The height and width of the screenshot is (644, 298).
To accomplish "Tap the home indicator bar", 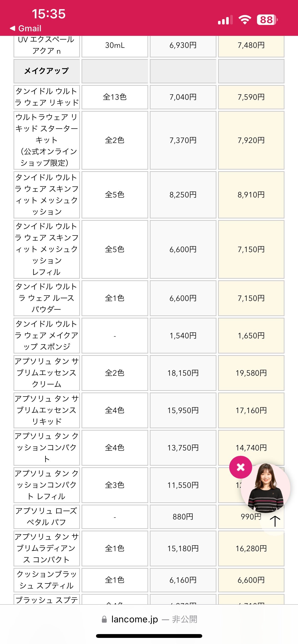I will tap(149, 636).
